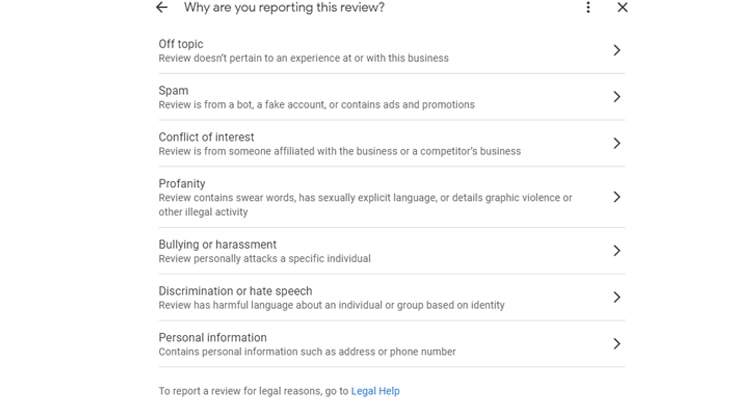Click the Discrimination or hate speech chevron
Screen dimensions: 750x400
point(617,297)
